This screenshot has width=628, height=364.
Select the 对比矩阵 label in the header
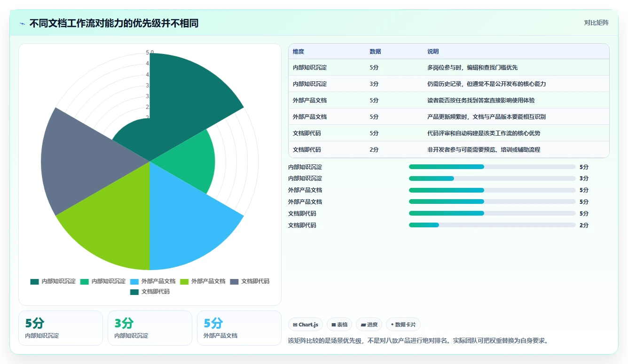(x=596, y=23)
